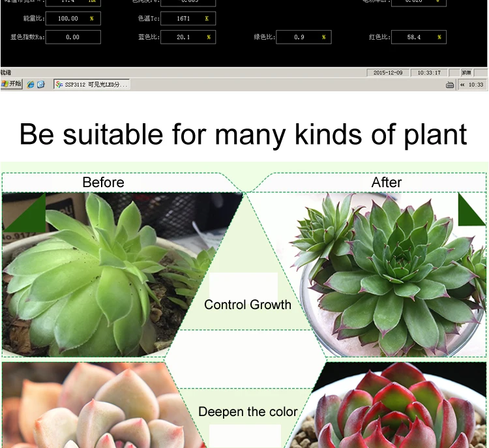Click the 绿色比 field showing 0.9
The width and height of the screenshot is (489, 448).
(x=303, y=37)
